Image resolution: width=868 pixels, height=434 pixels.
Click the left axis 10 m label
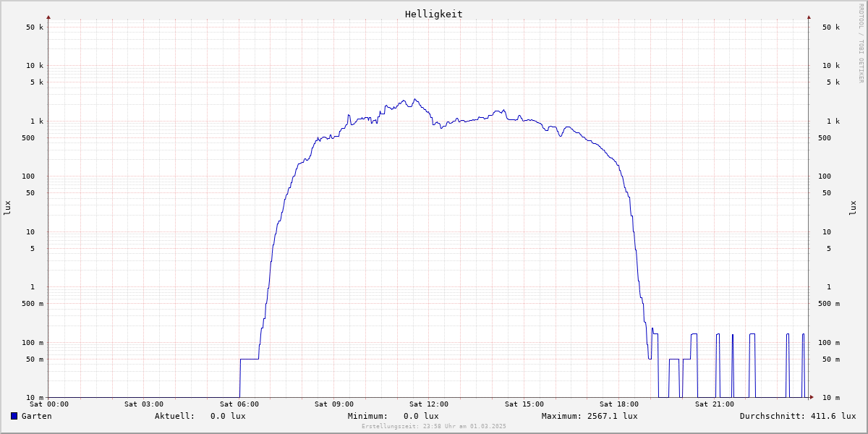tap(35, 398)
